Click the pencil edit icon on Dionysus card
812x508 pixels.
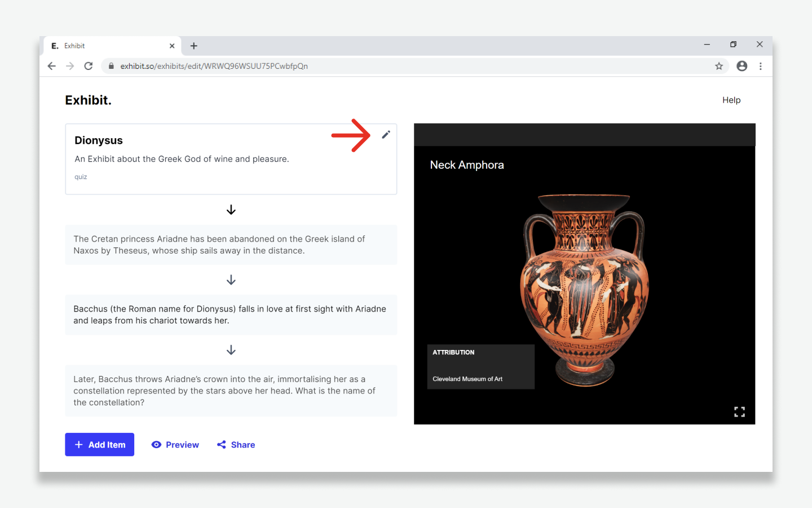(x=386, y=134)
